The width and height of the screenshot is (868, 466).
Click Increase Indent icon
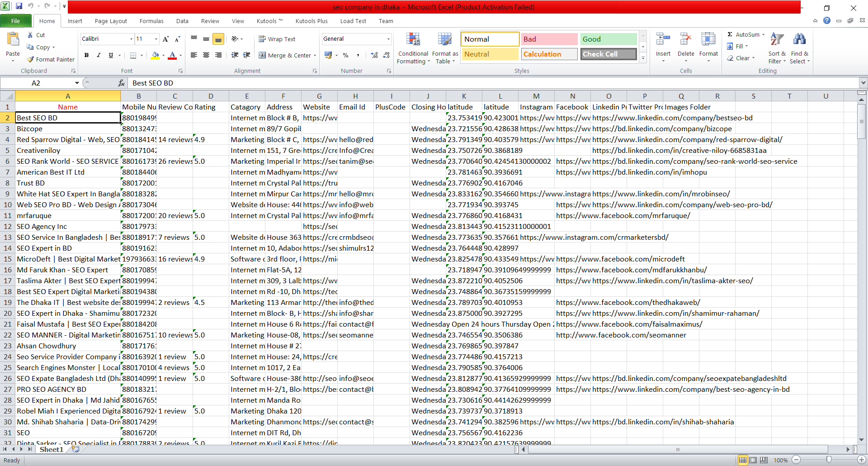pos(246,55)
